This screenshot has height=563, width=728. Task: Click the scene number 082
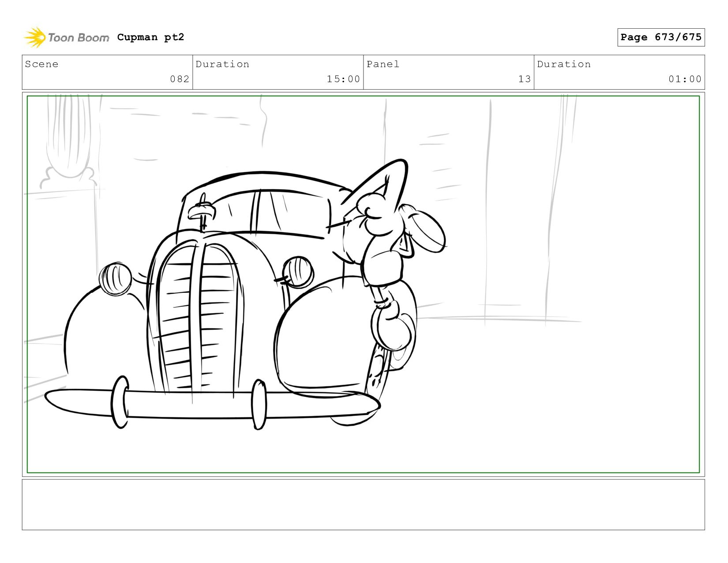coord(180,79)
